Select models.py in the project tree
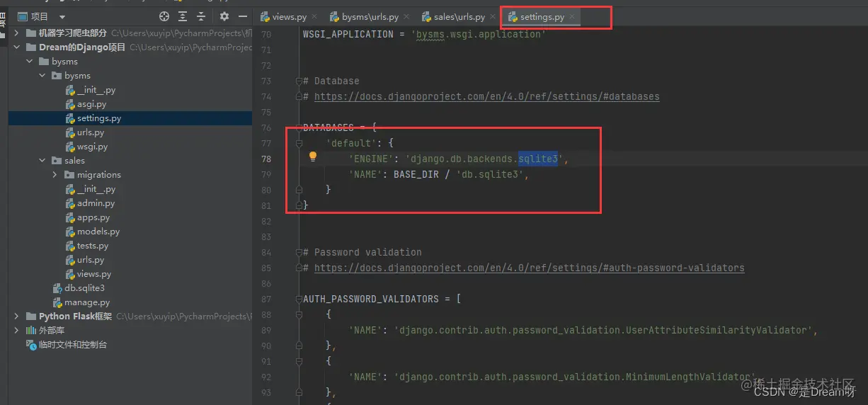This screenshot has height=405, width=868. (x=98, y=232)
